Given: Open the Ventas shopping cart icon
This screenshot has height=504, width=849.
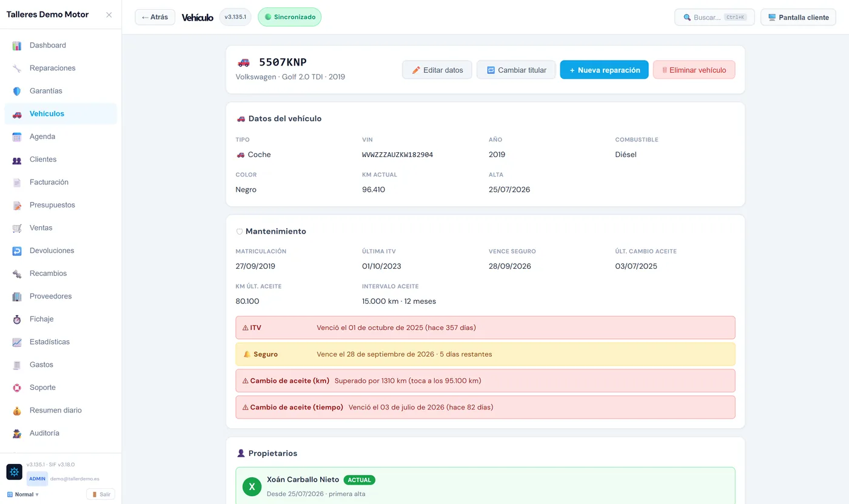Looking at the screenshot, I should [x=17, y=228].
